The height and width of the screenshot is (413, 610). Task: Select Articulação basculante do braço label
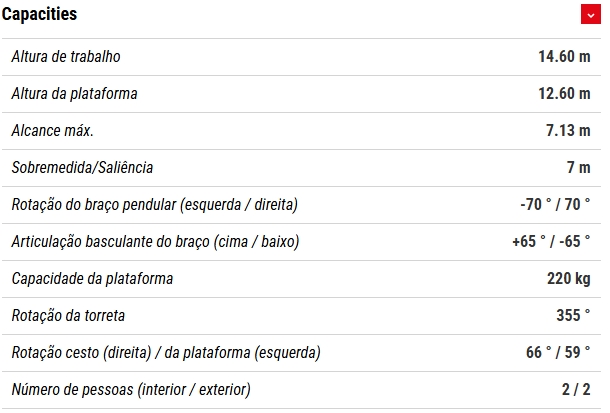coord(155,242)
